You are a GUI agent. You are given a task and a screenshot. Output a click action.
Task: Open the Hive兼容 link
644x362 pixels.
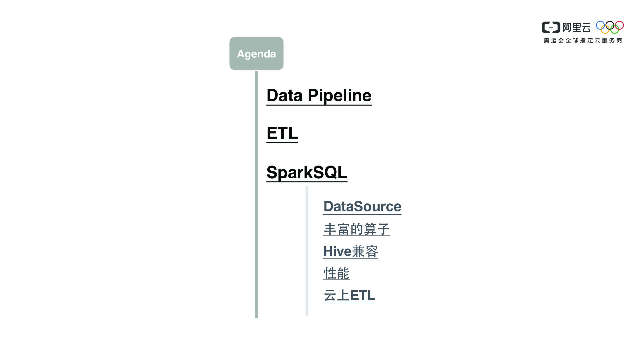click(351, 251)
